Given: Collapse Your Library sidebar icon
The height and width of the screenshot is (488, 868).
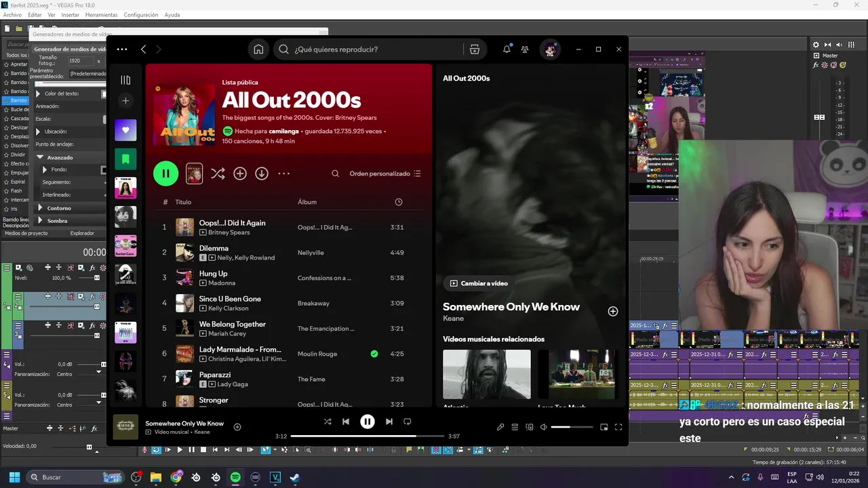Looking at the screenshot, I should (x=125, y=80).
